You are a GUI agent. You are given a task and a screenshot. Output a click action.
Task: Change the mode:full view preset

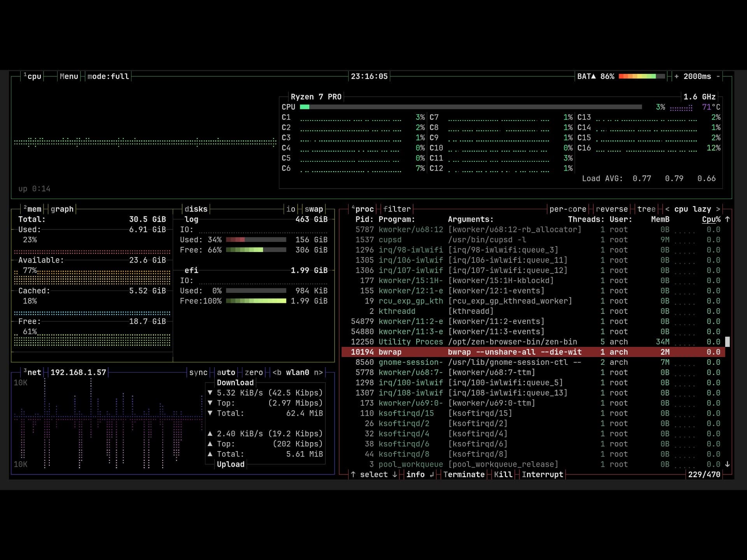tap(108, 76)
